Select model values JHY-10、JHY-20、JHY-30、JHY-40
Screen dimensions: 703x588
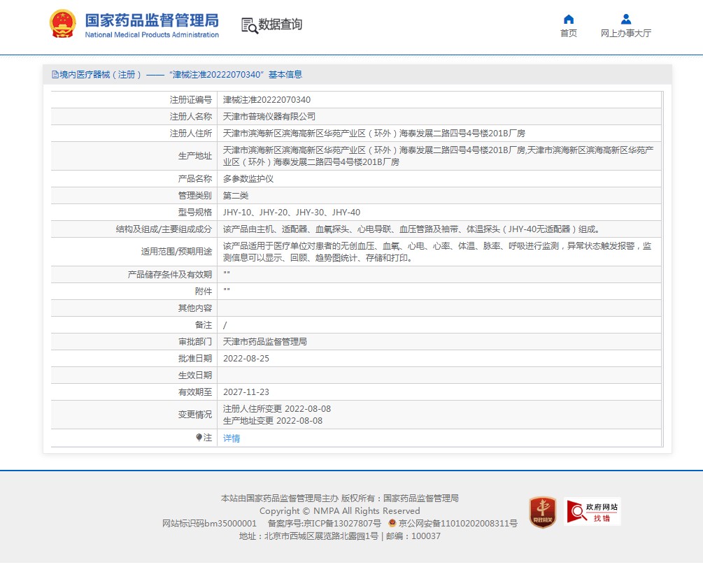pyautogui.click(x=292, y=213)
